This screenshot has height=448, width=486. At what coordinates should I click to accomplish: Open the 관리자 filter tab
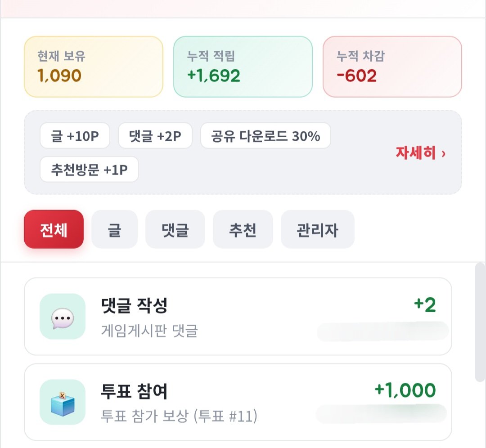(317, 229)
